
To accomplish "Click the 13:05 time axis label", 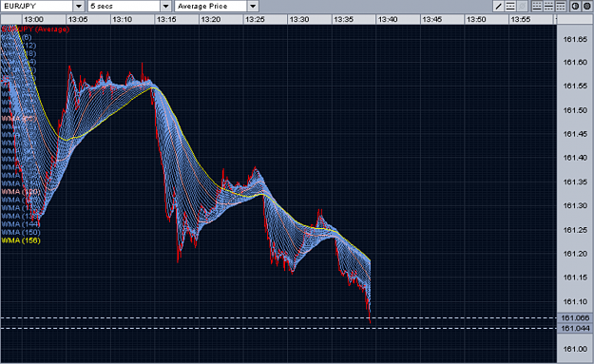I will pyautogui.click(x=78, y=19).
